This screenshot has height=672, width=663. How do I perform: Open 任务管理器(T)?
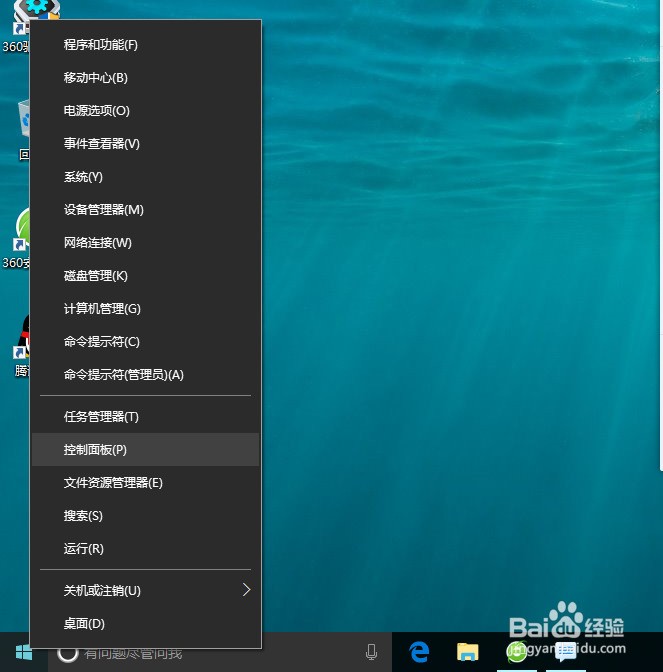(x=145, y=417)
